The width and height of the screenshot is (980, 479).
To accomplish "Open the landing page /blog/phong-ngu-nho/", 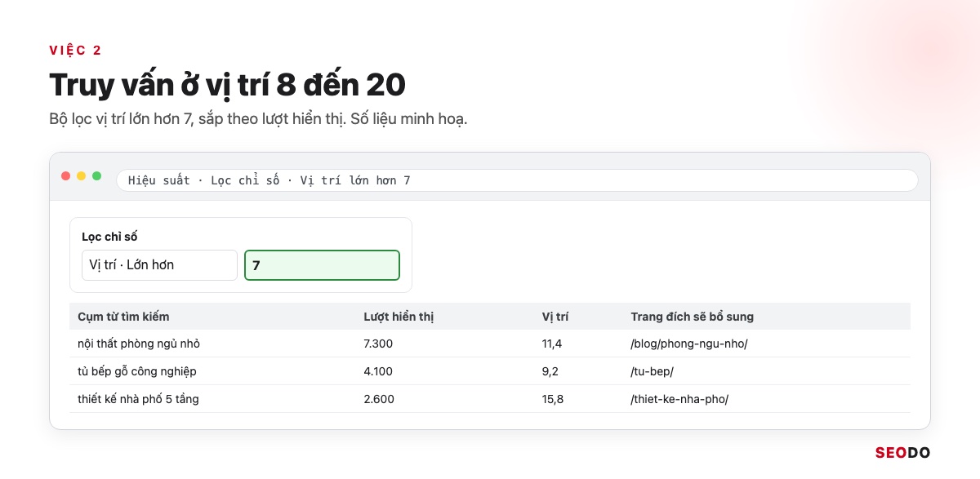I will 689,344.
